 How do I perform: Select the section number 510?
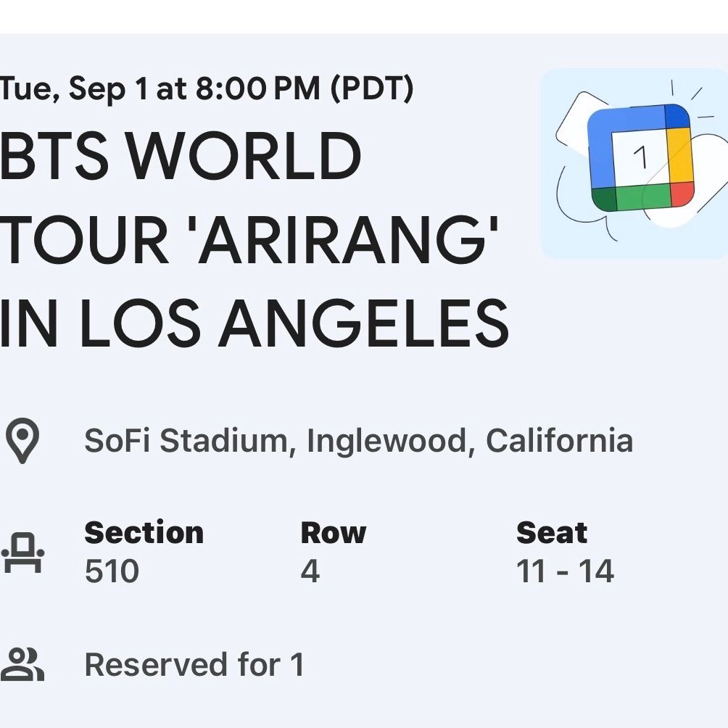click(112, 571)
